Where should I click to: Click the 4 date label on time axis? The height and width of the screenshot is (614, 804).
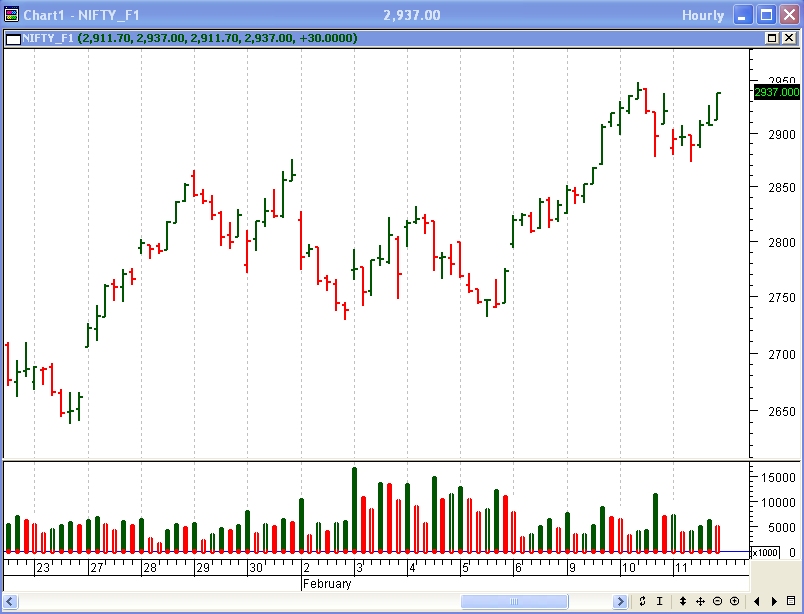pyautogui.click(x=413, y=568)
